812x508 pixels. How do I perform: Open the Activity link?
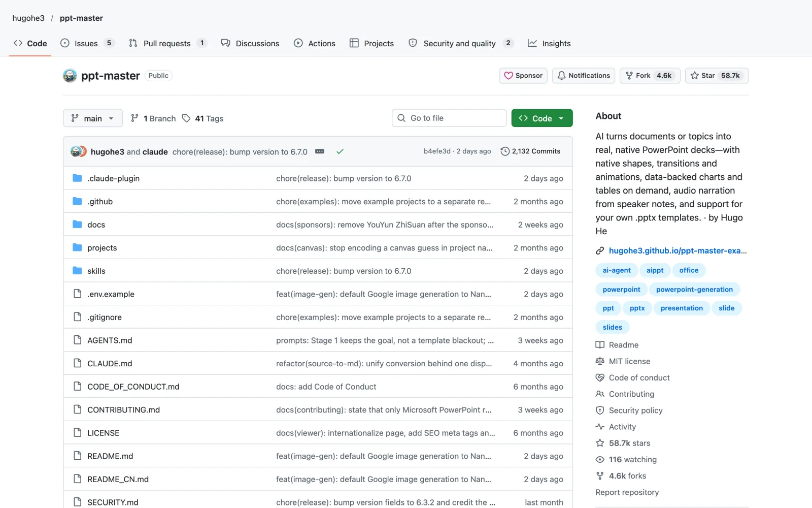(x=617, y=427)
